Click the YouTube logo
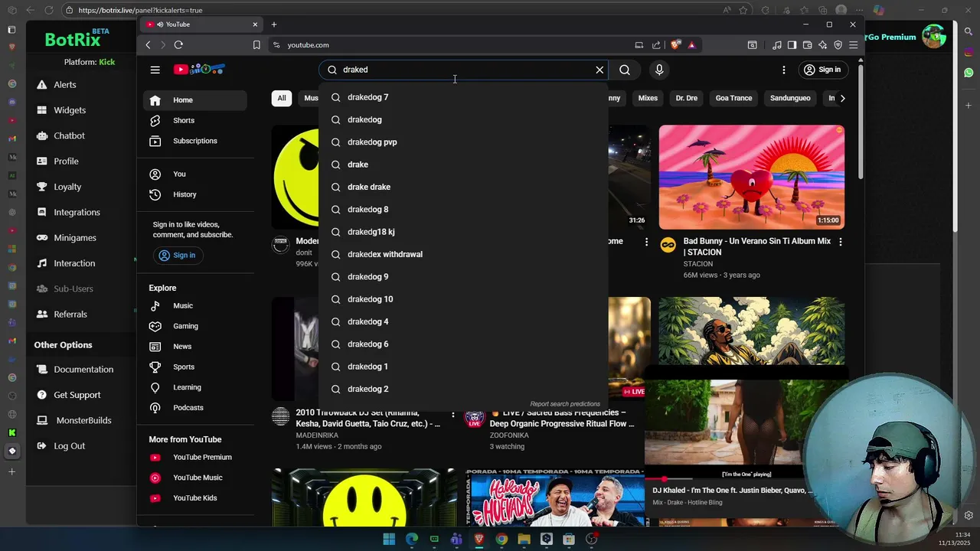Image resolution: width=980 pixels, height=551 pixels. click(x=199, y=70)
